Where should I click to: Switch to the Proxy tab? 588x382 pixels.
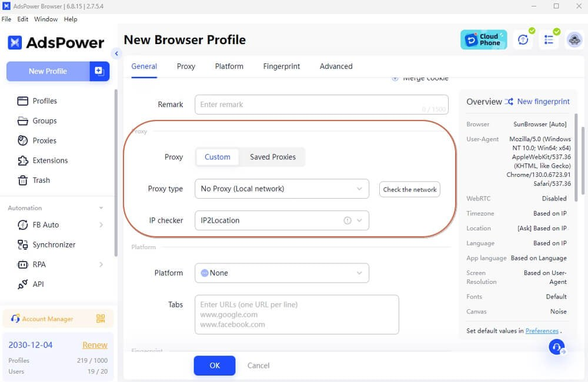click(186, 66)
